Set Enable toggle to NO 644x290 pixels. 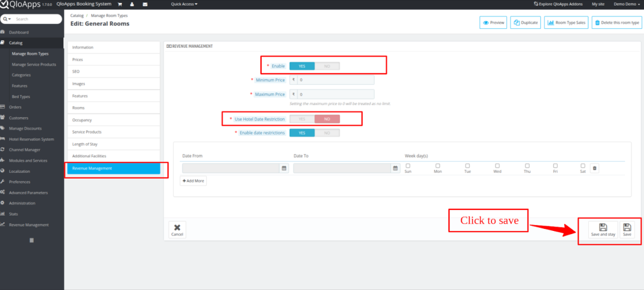327,65
